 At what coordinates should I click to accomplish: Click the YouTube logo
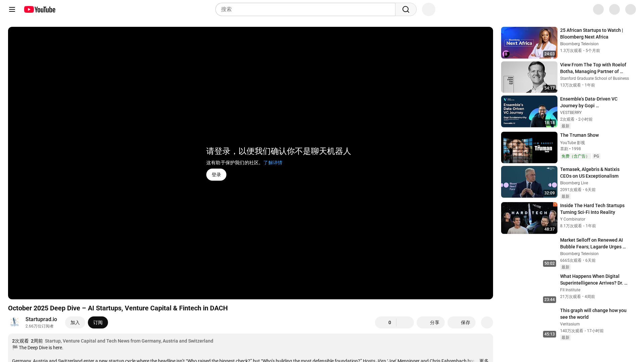[x=40, y=9]
